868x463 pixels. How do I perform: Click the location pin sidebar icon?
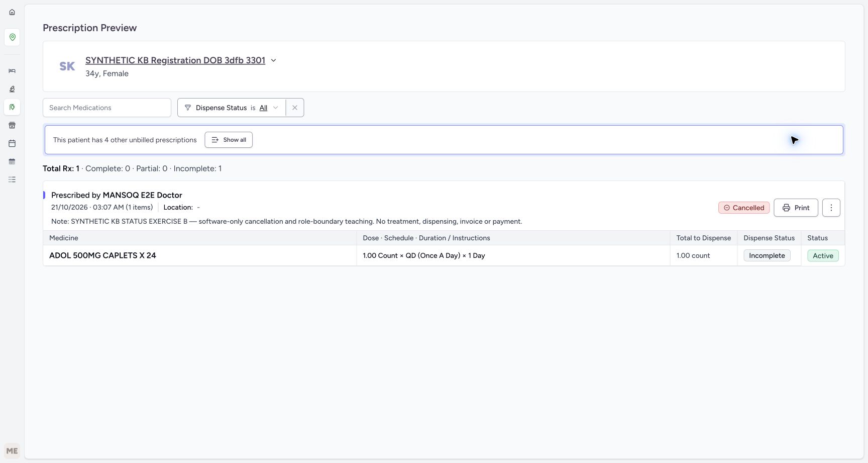[x=12, y=37]
